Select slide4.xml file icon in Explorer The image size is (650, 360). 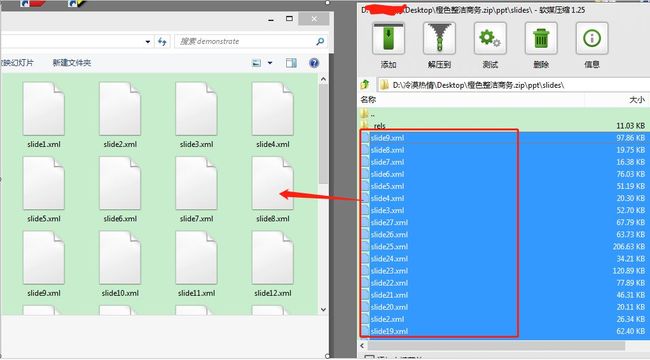tap(272, 109)
